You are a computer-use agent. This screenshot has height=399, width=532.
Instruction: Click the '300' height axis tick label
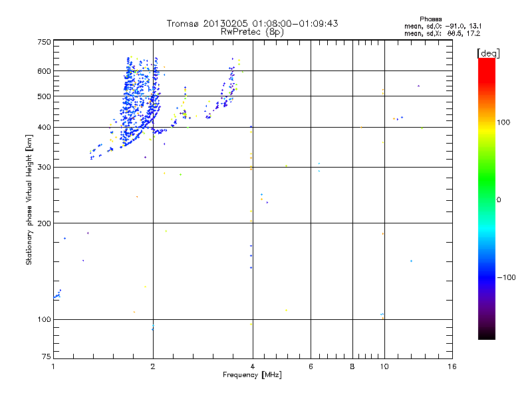[44, 167]
